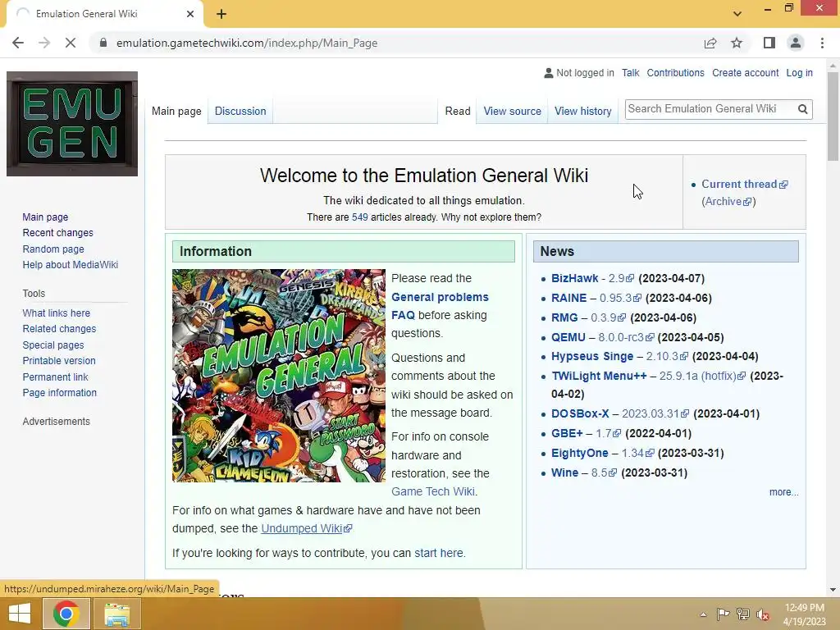Image resolution: width=840 pixels, height=630 pixels.
Task: Open Related changes
Action: point(59,328)
